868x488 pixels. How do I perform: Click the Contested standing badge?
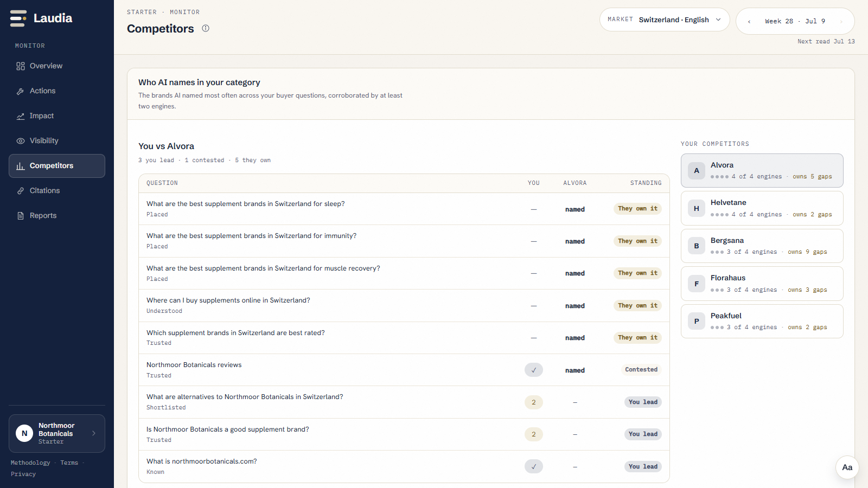pos(641,370)
